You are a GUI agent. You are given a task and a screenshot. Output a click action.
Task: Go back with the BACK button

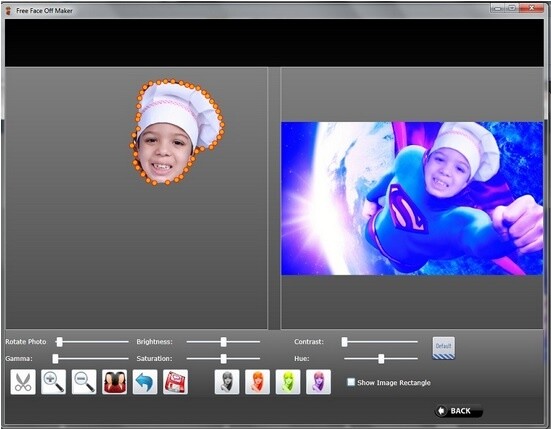[x=459, y=411]
